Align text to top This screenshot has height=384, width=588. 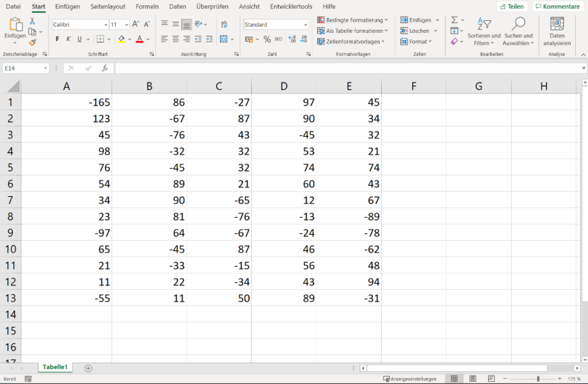tap(164, 24)
